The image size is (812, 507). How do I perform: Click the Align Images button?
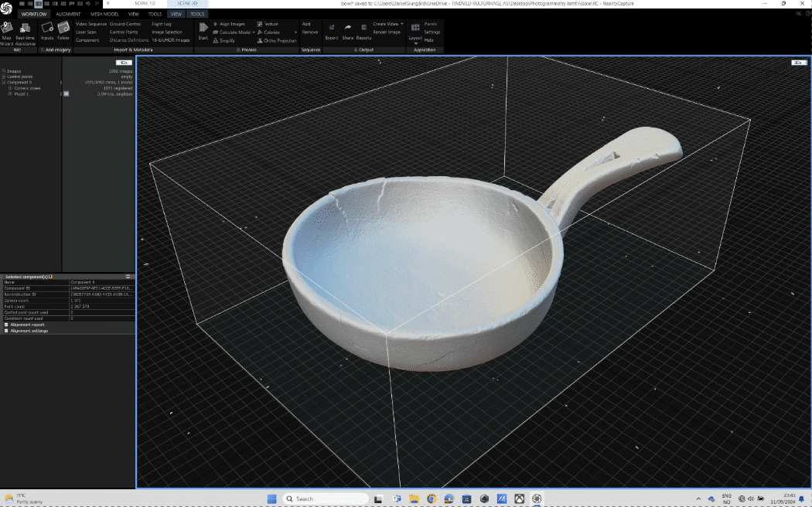231,24
